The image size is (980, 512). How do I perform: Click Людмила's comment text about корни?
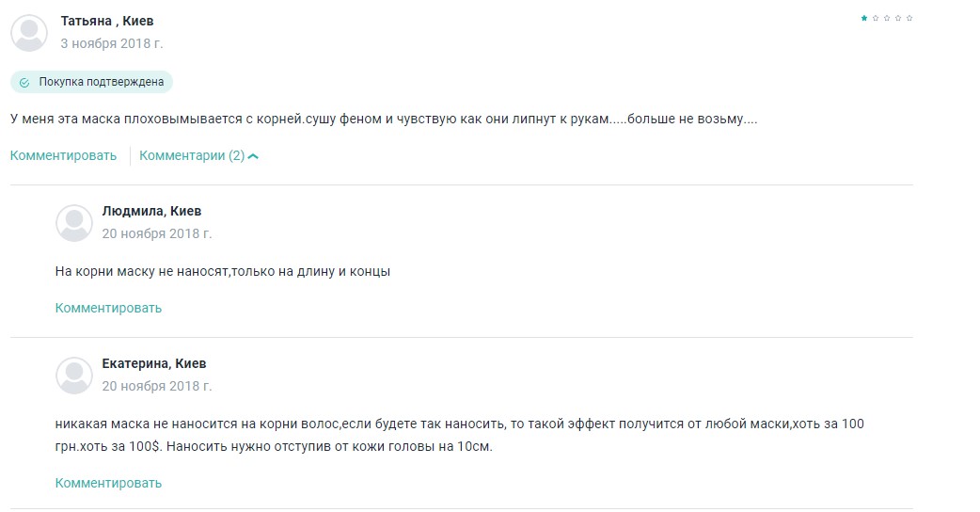point(223,272)
